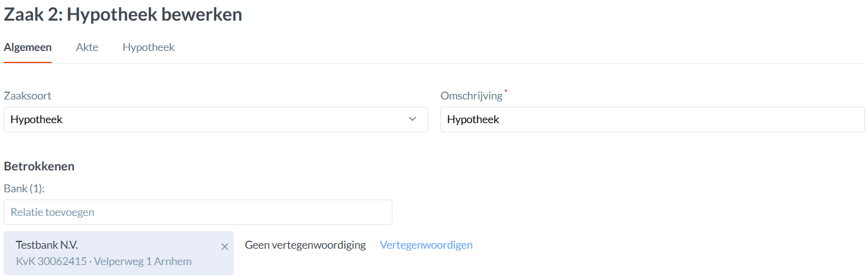Viewport: 868px width, 279px height.
Task: Go to the Hypotheek tab
Action: pyautogui.click(x=148, y=47)
